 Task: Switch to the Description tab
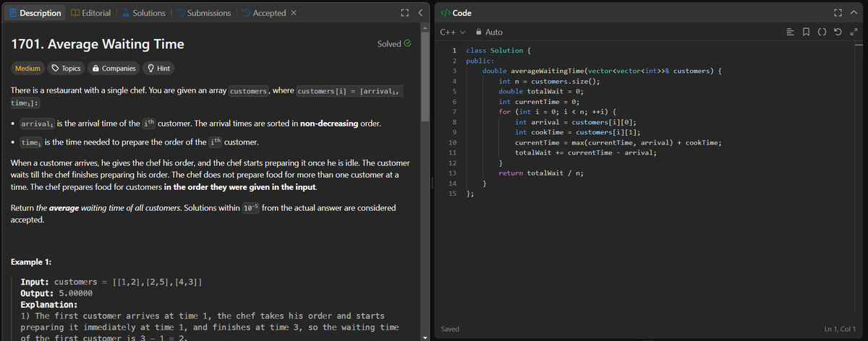pyautogui.click(x=34, y=13)
